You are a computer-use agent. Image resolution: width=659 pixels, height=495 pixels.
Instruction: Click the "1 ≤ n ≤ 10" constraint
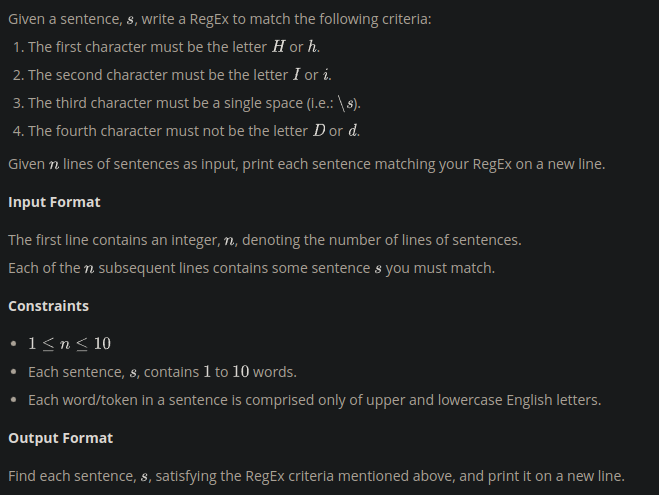[x=69, y=344]
